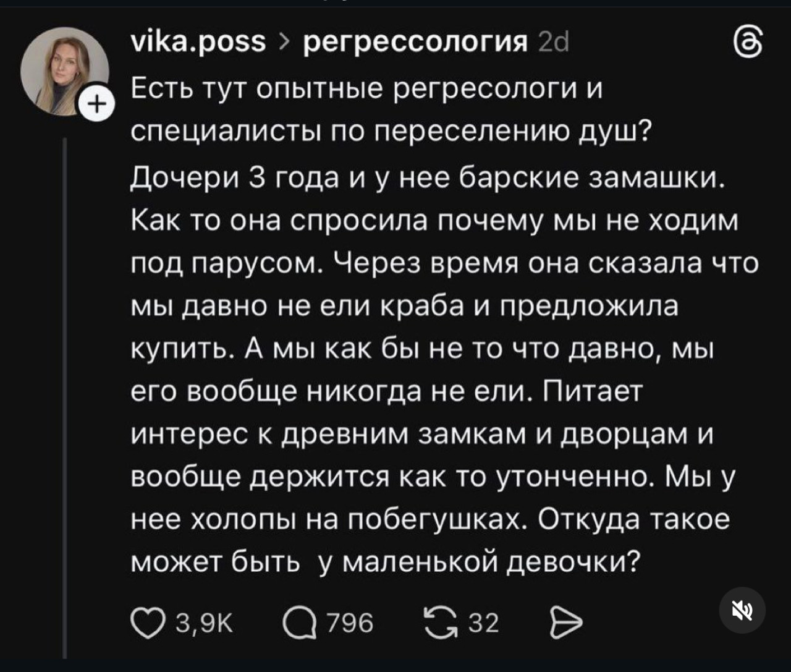Click the vertical thread line below the avatar
The image size is (791, 672).
[65, 396]
